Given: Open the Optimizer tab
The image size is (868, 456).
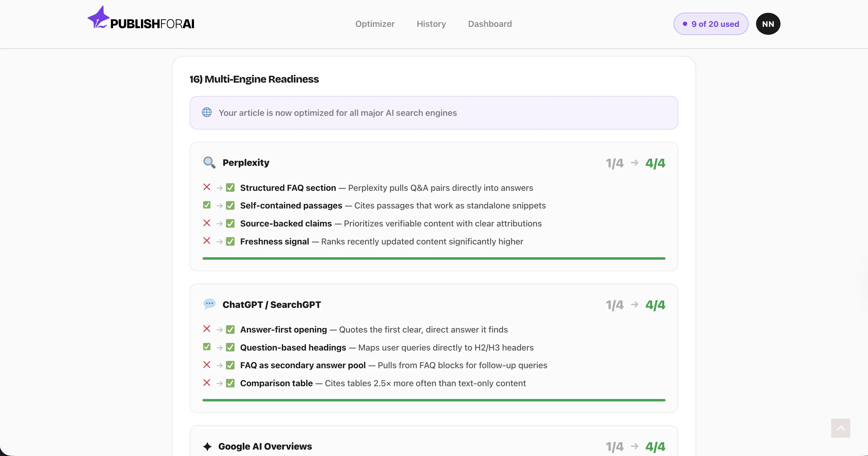Looking at the screenshot, I should pyautogui.click(x=375, y=24).
